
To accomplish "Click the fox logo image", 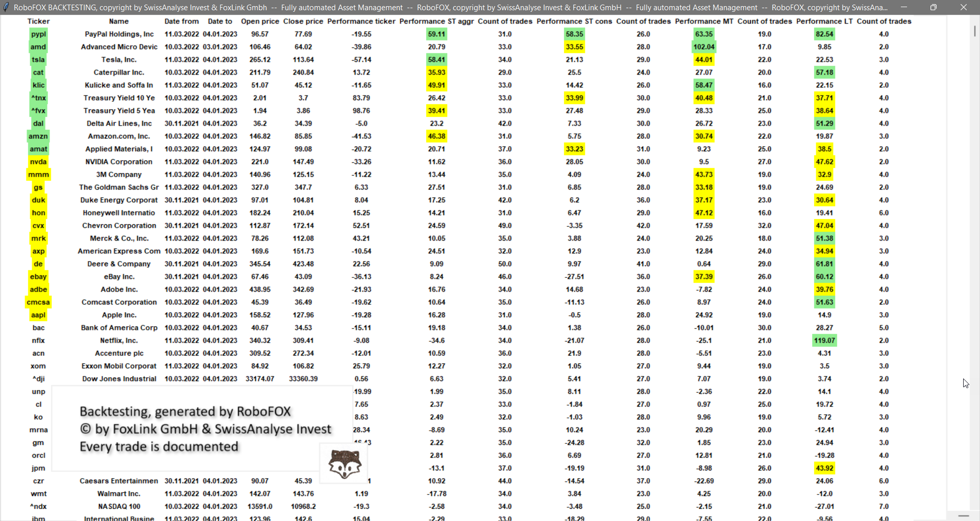I will pyautogui.click(x=345, y=463).
